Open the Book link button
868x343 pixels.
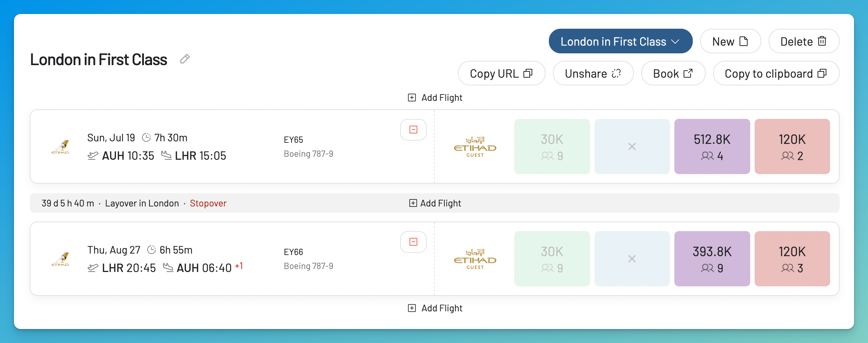tap(673, 73)
